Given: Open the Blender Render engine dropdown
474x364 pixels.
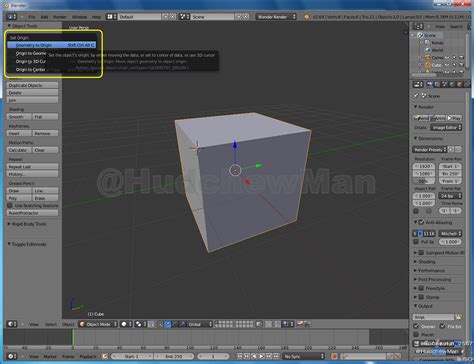Looking at the screenshot, I should pos(276,17).
